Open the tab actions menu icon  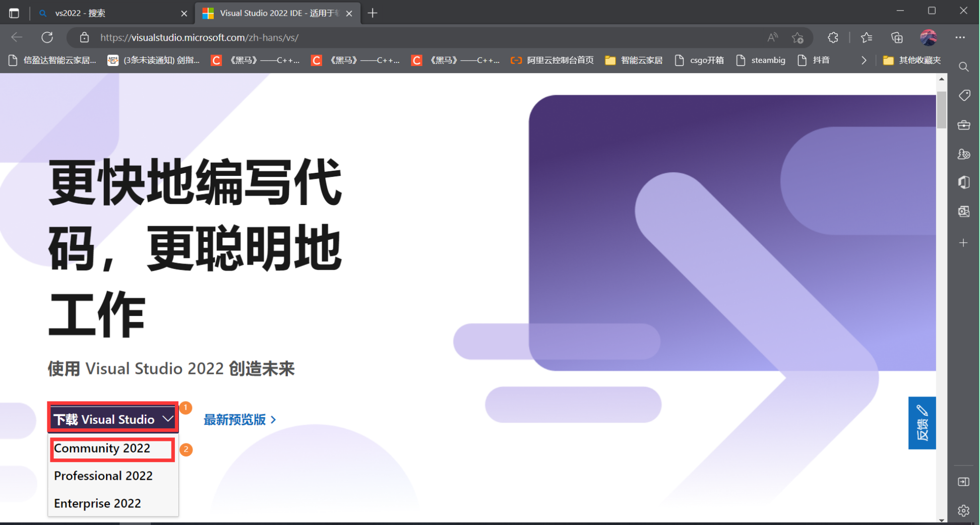[x=14, y=13]
